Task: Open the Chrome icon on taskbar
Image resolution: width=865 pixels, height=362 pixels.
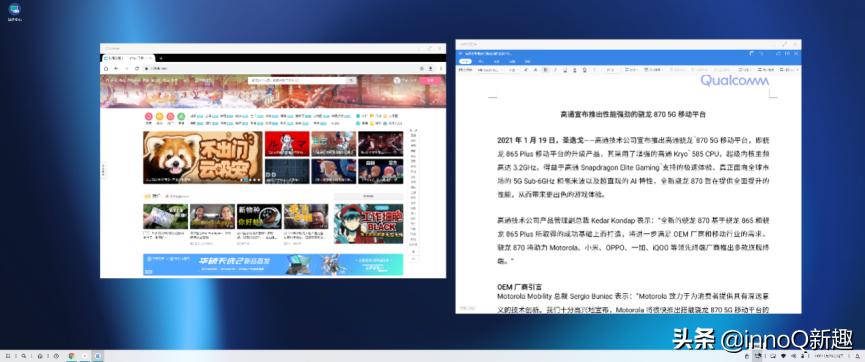Action: coord(71,356)
